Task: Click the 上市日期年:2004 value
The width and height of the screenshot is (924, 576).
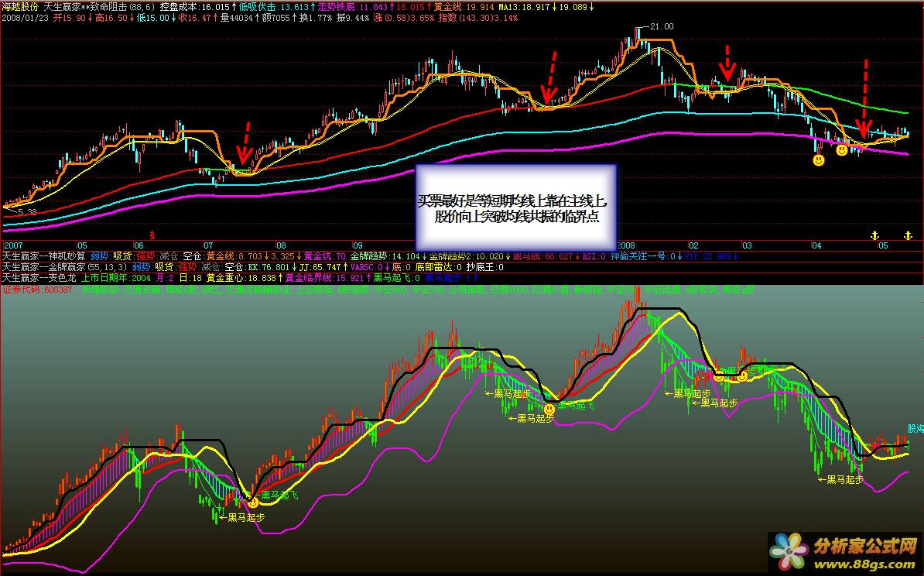Action: (116, 278)
